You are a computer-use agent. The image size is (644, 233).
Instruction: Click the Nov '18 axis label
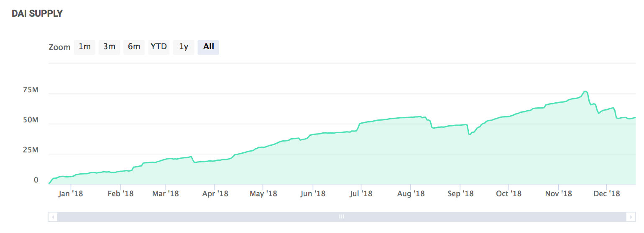coord(558,194)
